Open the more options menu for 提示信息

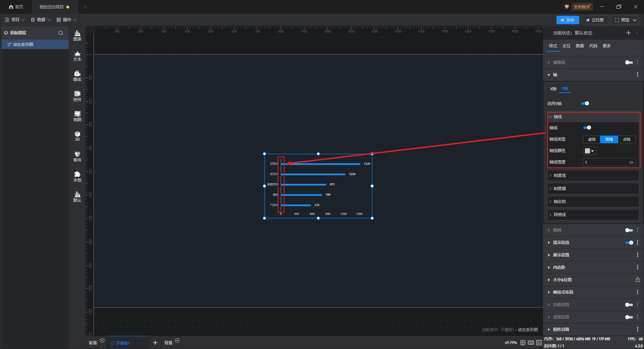pyautogui.click(x=638, y=243)
